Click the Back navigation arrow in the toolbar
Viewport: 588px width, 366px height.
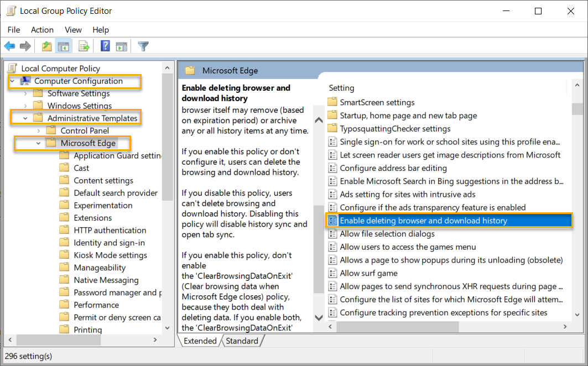(x=9, y=46)
